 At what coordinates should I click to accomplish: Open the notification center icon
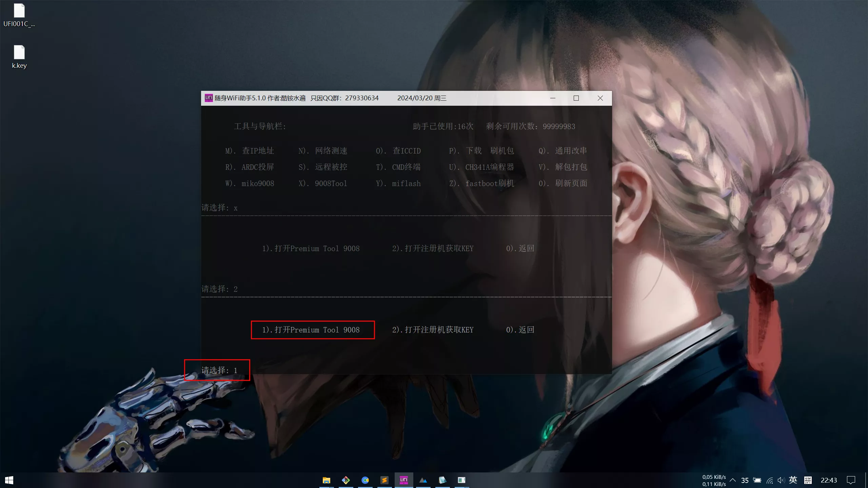coord(851,480)
